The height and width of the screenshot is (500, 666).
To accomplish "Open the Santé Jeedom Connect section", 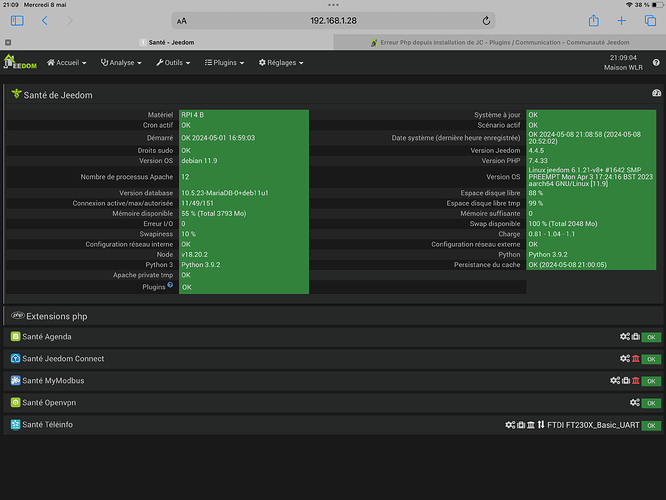I will point(62,358).
